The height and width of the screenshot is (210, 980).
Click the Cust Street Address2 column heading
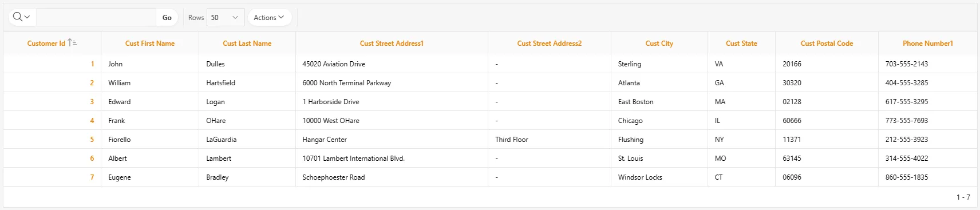(550, 43)
